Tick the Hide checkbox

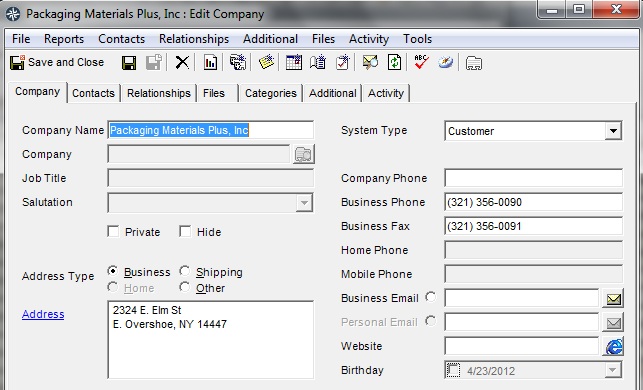pos(185,232)
